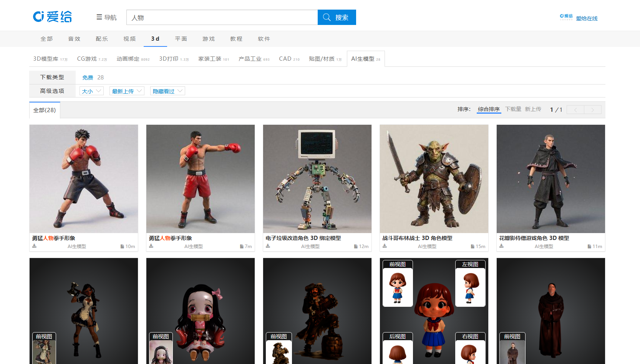Select the AI生模型 subcategory tab

click(366, 59)
